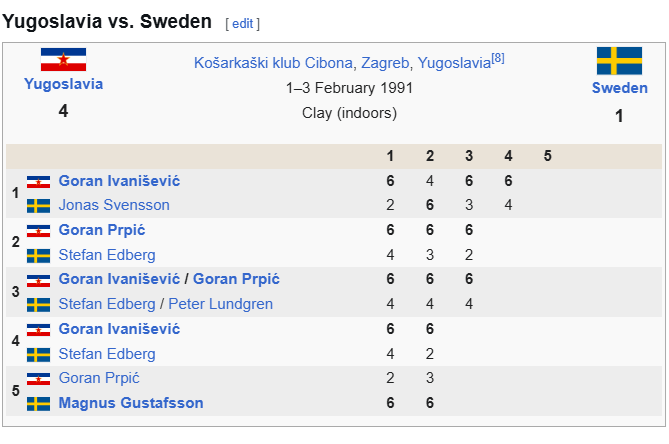Open the Yugoslavia team link under the flag
This screenshot has height=444, width=669.
pyautogui.click(x=63, y=84)
